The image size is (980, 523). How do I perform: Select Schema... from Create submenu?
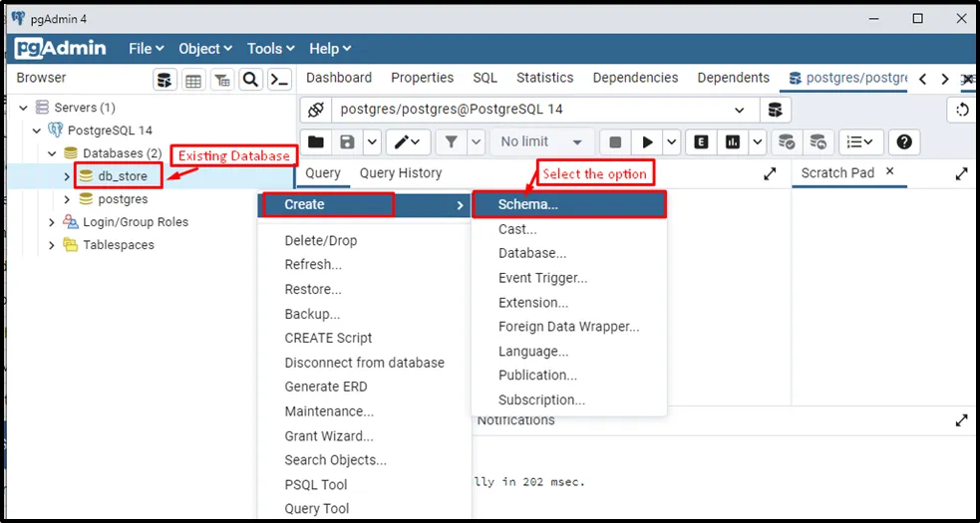528,204
